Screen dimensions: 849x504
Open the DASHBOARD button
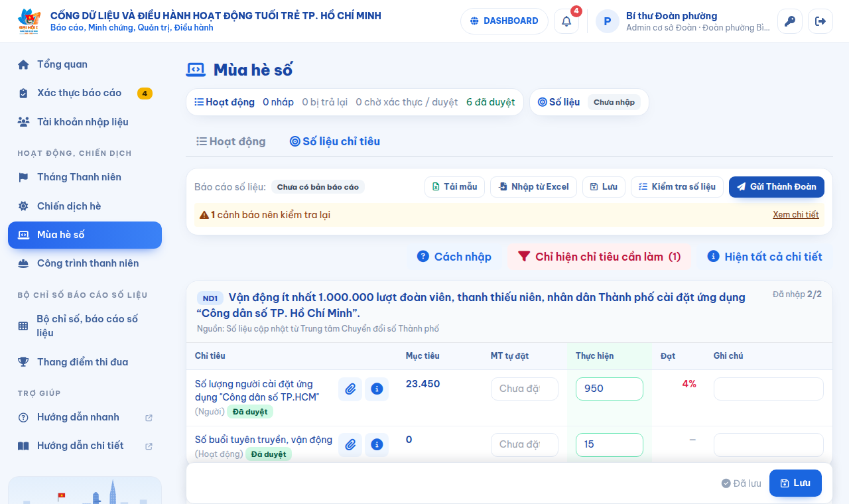[504, 21]
